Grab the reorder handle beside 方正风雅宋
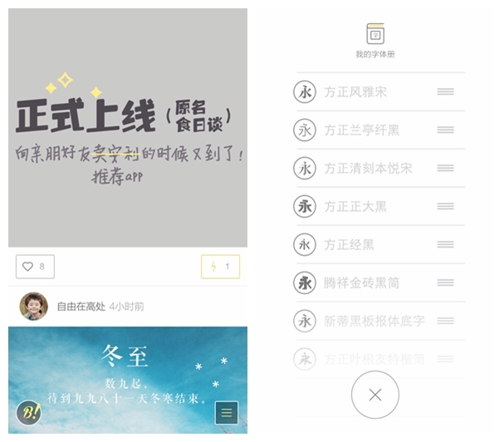The image size is (504, 442). [446, 92]
